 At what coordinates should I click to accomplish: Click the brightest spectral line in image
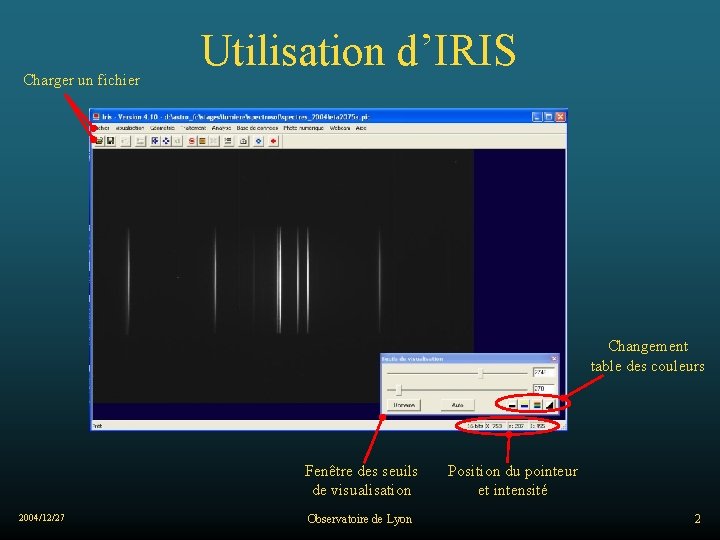[279, 279]
